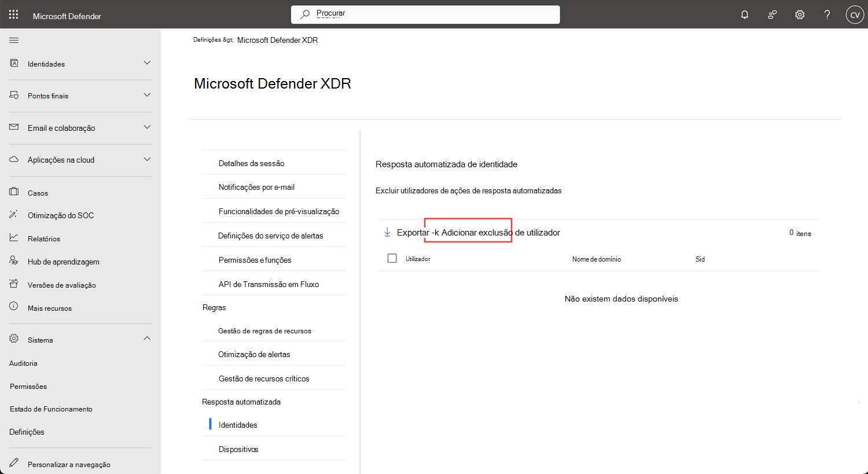Click the Casos briefcase icon
The image size is (868, 474).
14,192
